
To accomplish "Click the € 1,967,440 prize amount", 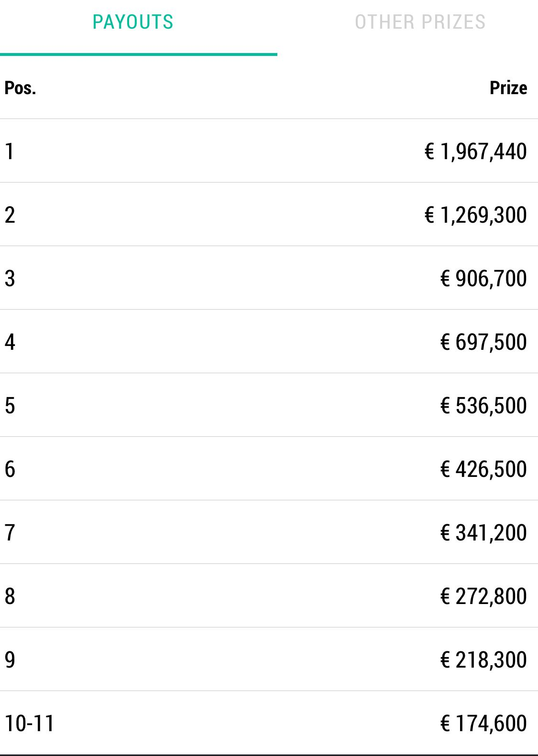I will click(x=476, y=151).
